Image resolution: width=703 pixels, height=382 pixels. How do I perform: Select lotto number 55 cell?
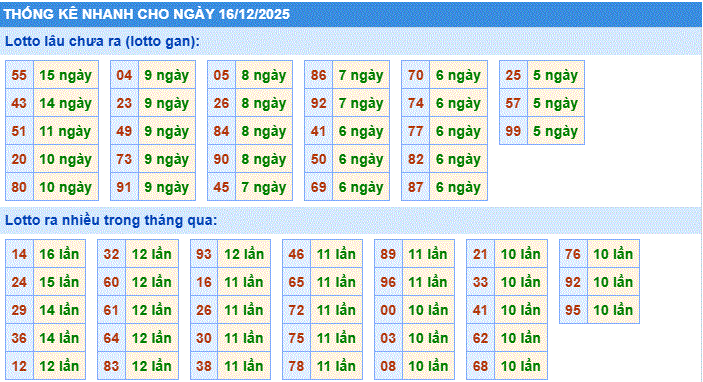point(19,75)
